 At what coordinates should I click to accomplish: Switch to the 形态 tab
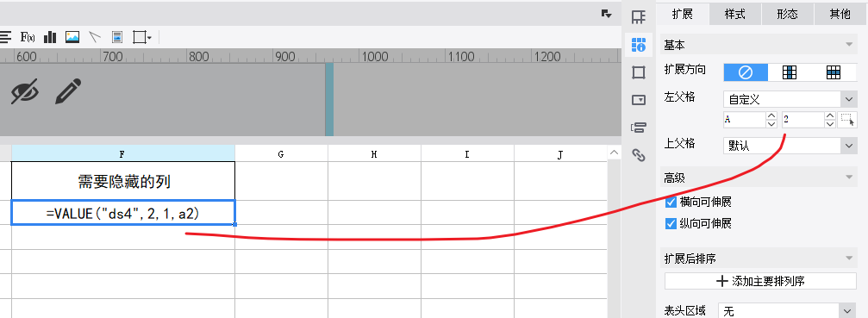[x=787, y=15]
